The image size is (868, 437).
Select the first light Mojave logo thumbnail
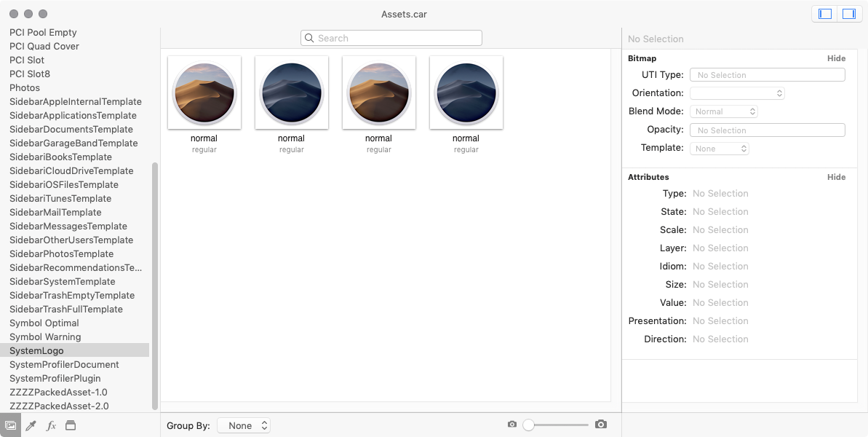(204, 92)
